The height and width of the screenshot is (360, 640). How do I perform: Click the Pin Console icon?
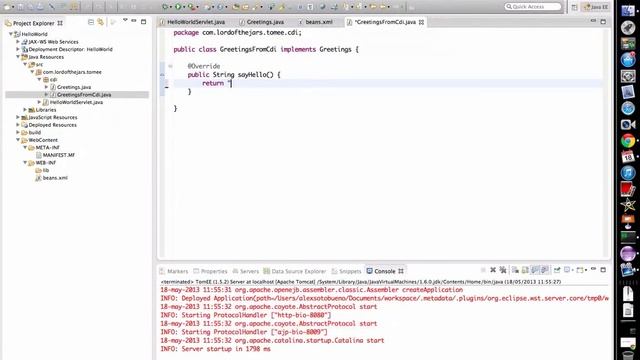coord(557,270)
